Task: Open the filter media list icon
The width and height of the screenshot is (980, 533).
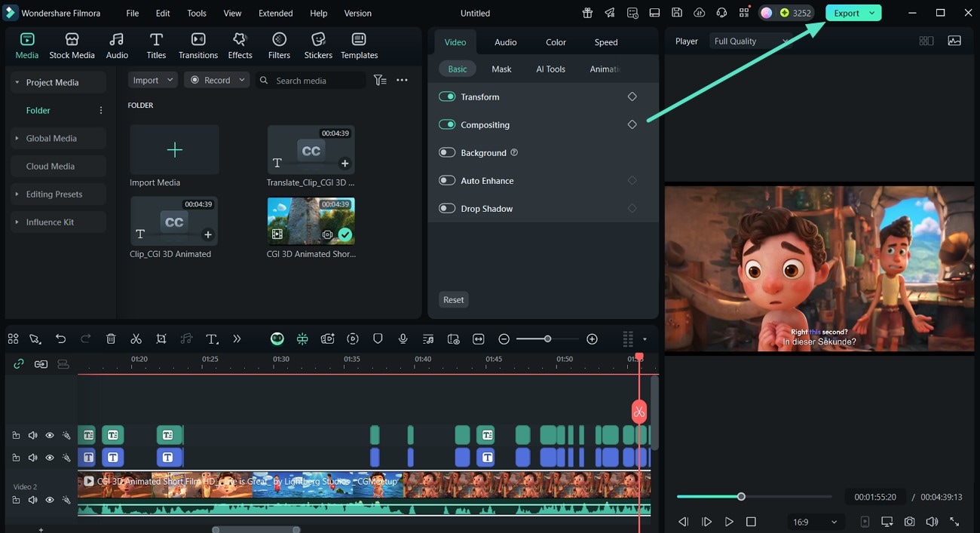Action: click(x=380, y=80)
